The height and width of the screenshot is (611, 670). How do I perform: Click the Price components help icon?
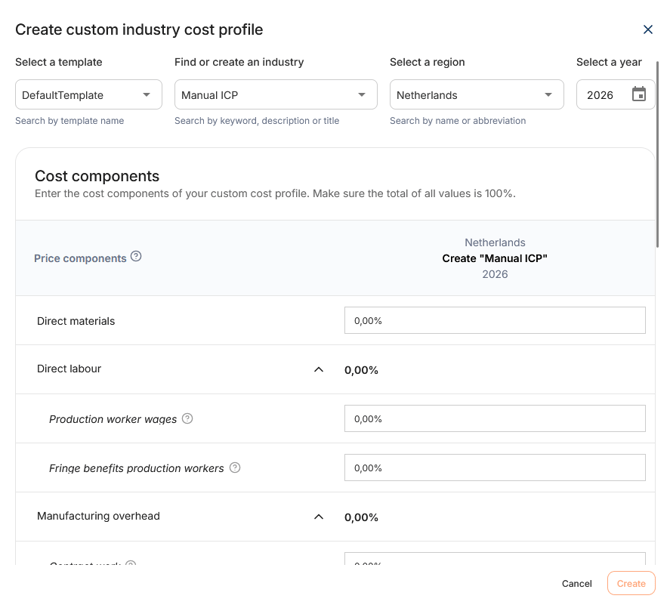pos(136,256)
